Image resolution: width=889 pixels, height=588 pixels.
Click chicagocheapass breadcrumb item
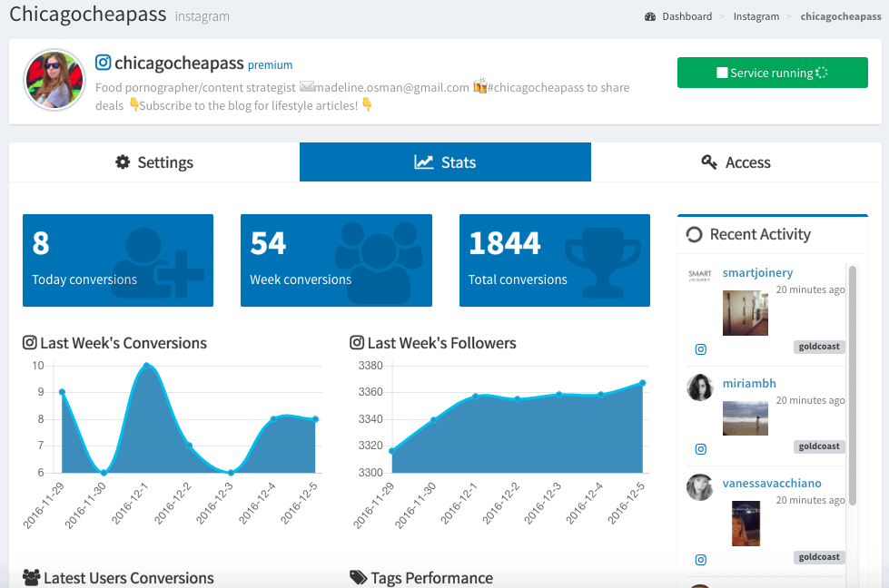click(x=841, y=16)
